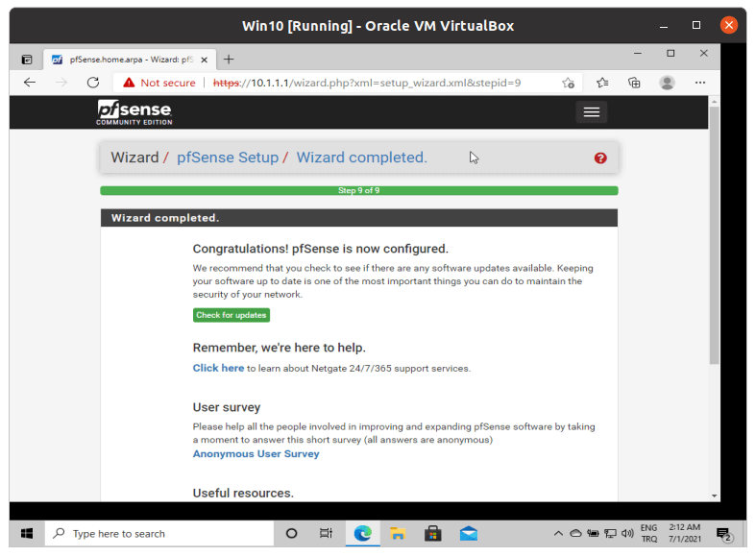Open the pfSense hamburger navigation menu
This screenshot has width=756, height=556.
(591, 112)
